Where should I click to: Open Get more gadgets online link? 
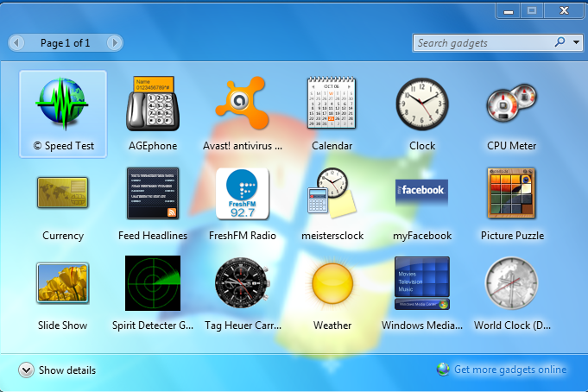(510, 370)
